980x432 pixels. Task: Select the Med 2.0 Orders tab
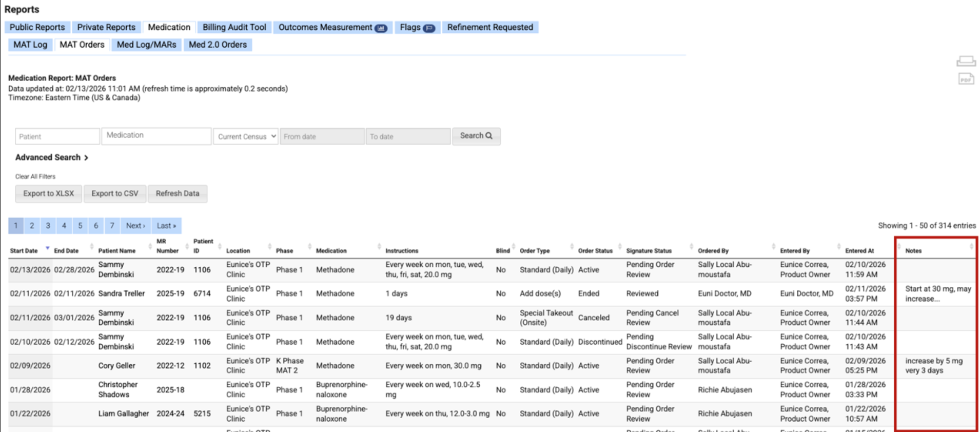pos(218,45)
